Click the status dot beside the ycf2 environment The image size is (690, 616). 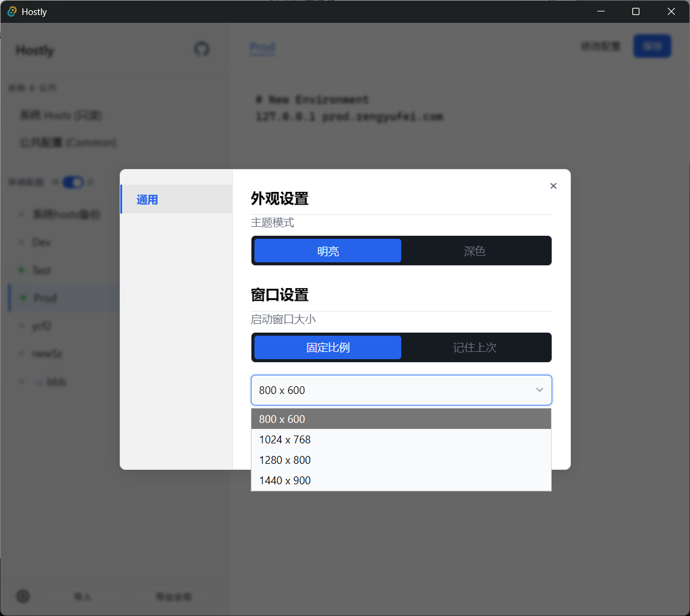(x=21, y=325)
